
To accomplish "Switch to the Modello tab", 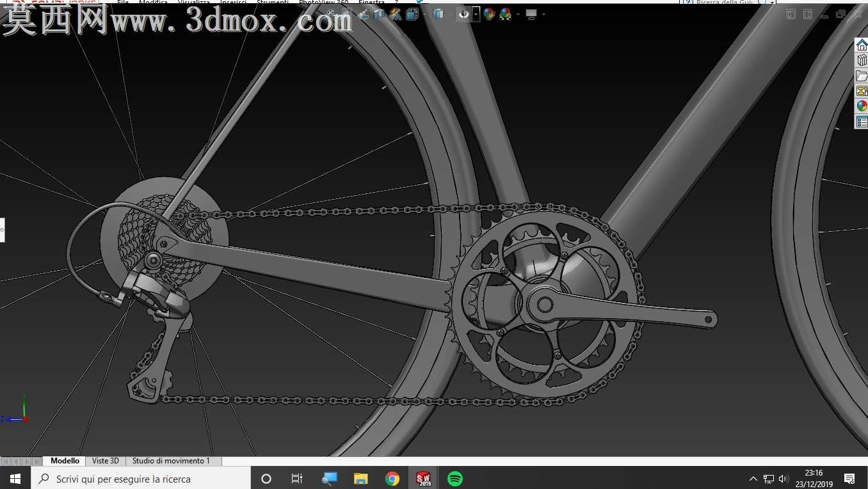I will [65, 461].
